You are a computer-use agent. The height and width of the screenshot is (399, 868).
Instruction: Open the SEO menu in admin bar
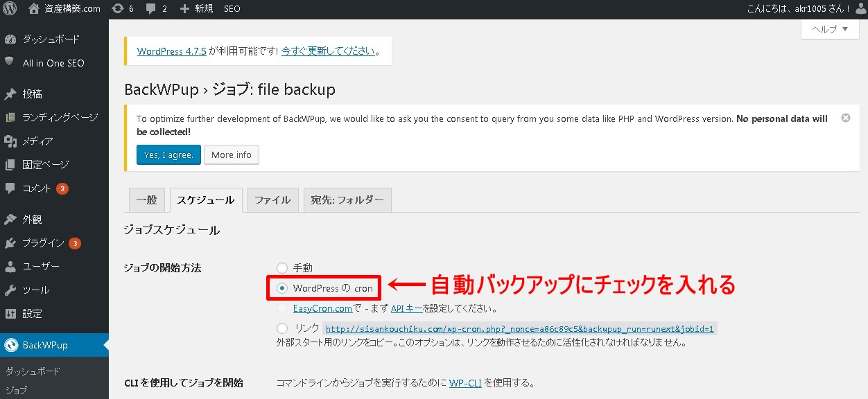pos(232,9)
